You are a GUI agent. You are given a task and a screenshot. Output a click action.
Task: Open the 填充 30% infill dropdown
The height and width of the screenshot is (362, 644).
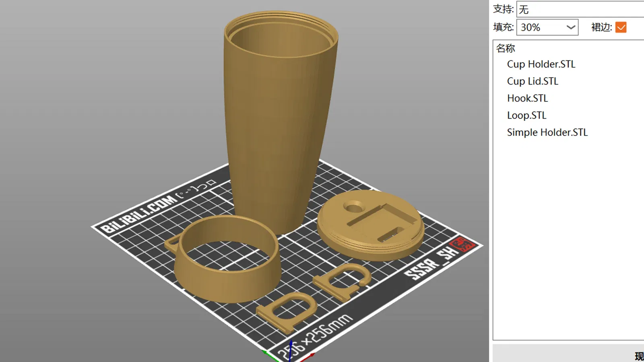pos(547,27)
